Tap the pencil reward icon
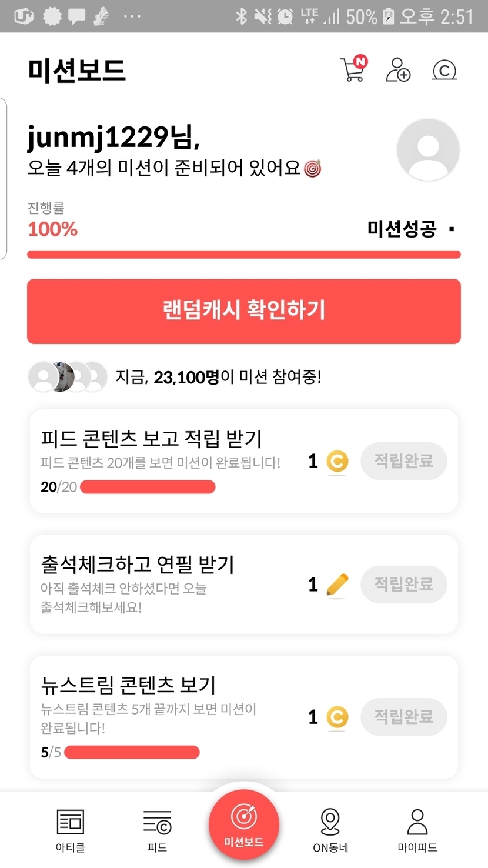The width and height of the screenshot is (488, 868). (x=337, y=585)
